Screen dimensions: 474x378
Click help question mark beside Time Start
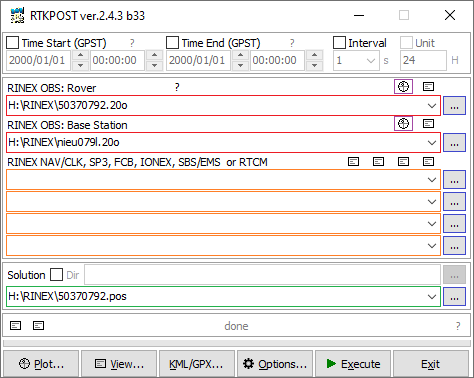pyautogui.click(x=132, y=43)
